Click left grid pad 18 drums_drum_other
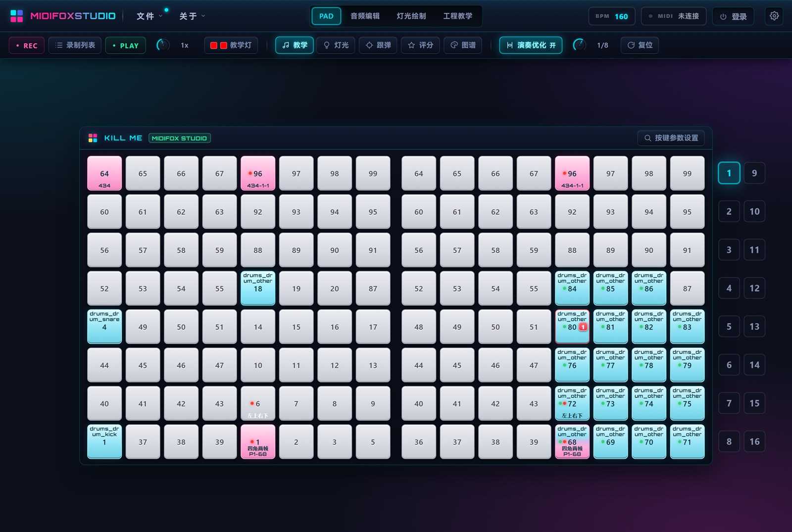This screenshot has height=532, width=792. pos(258,288)
